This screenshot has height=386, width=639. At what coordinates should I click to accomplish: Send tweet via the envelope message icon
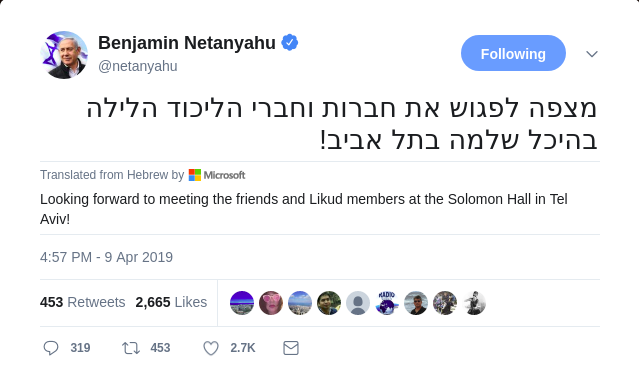[x=291, y=348]
